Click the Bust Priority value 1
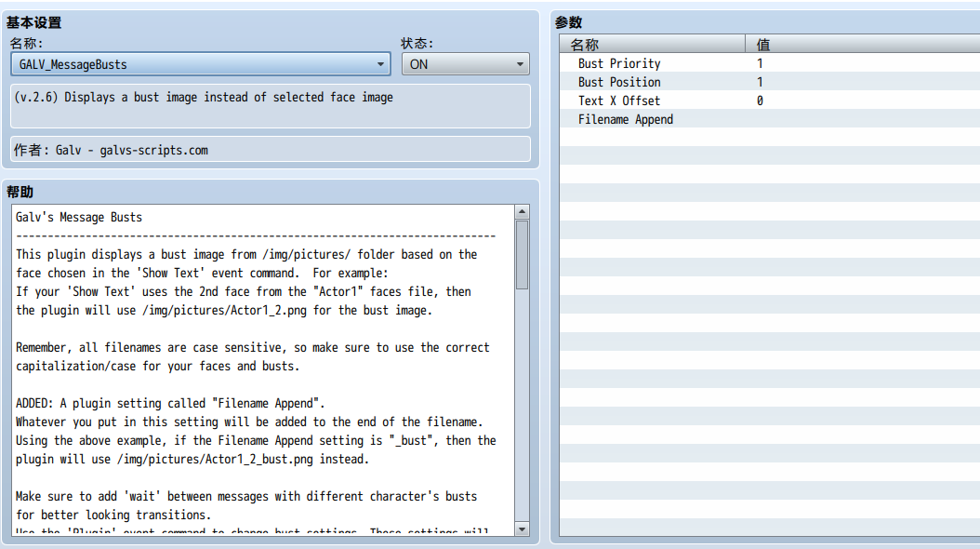980x549 pixels. (760, 63)
